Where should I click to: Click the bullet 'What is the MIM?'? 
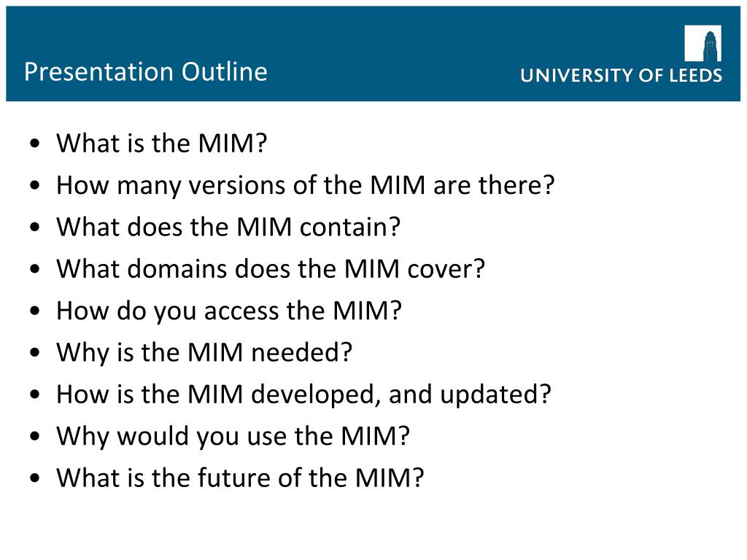161,143
